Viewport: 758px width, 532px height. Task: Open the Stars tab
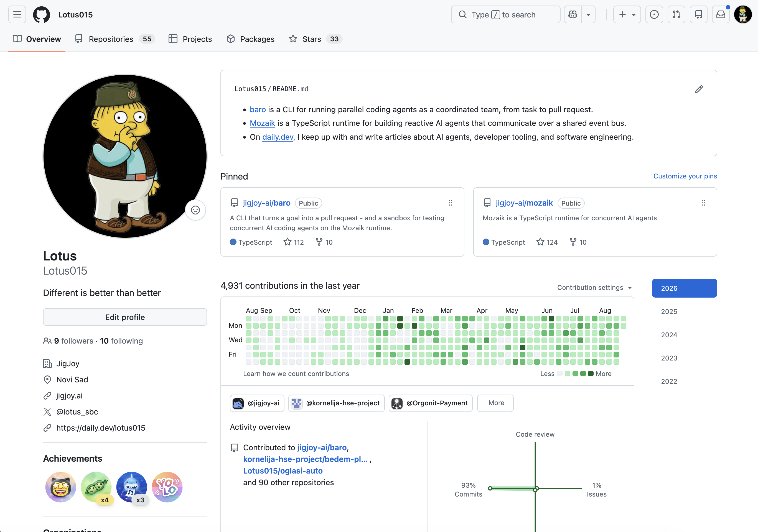tap(315, 39)
